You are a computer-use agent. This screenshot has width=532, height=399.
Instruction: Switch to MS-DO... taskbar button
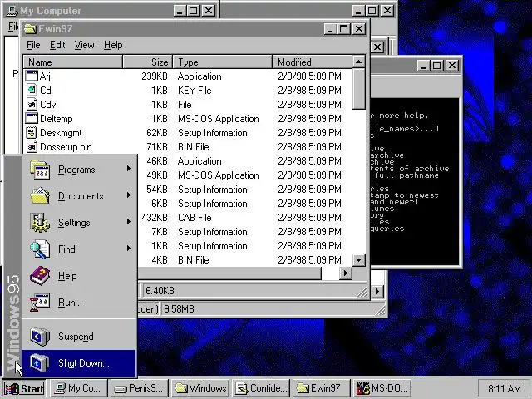(x=382, y=388)
